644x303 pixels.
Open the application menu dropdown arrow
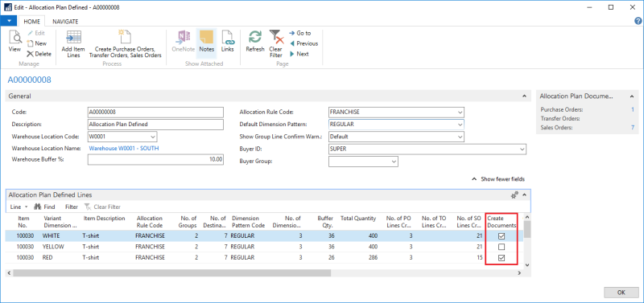(x=9, y=21)
